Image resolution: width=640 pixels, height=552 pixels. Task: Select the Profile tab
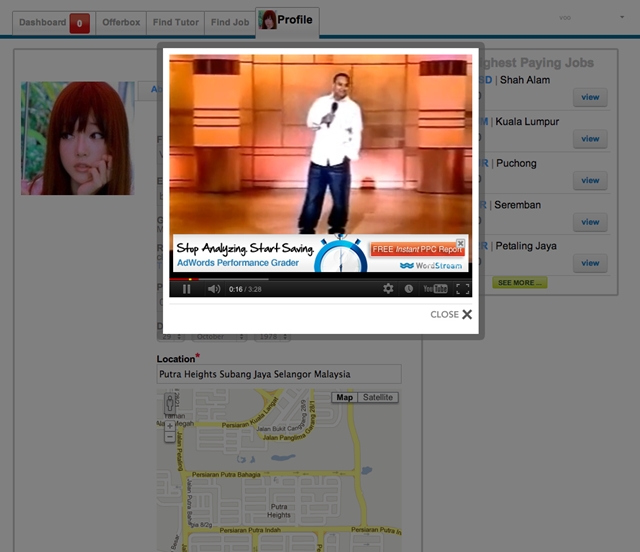(288, 21)
